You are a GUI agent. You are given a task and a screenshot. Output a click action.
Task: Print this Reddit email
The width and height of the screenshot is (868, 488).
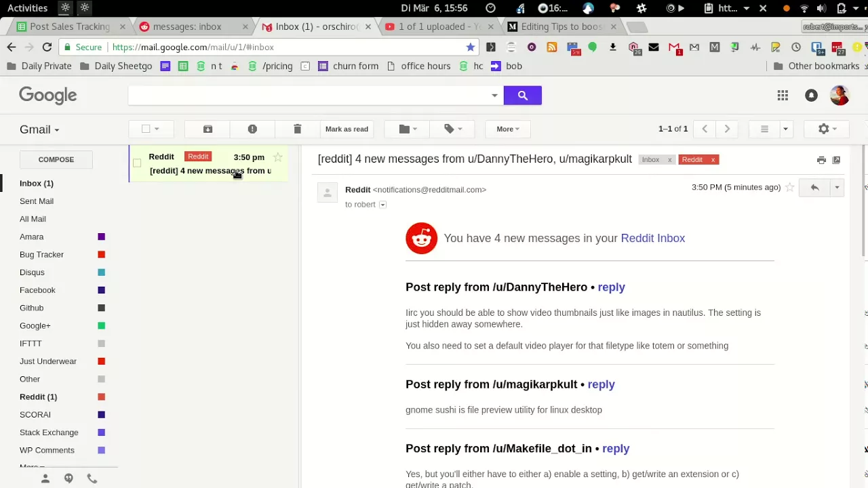pos(821,160)
